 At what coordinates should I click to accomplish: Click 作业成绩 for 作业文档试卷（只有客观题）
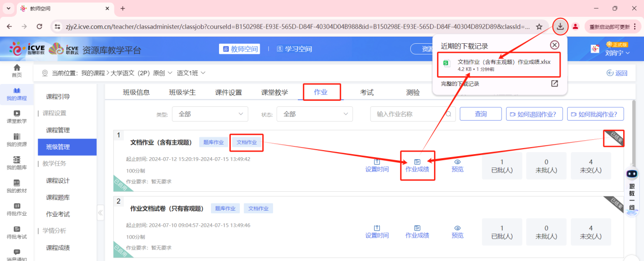pyautogui.click(x=417, y=231)
